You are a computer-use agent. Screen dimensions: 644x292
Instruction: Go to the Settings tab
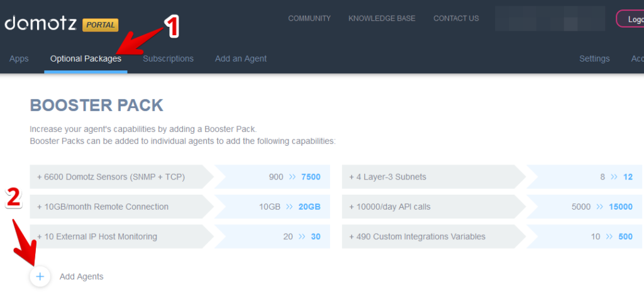[594, 58]
